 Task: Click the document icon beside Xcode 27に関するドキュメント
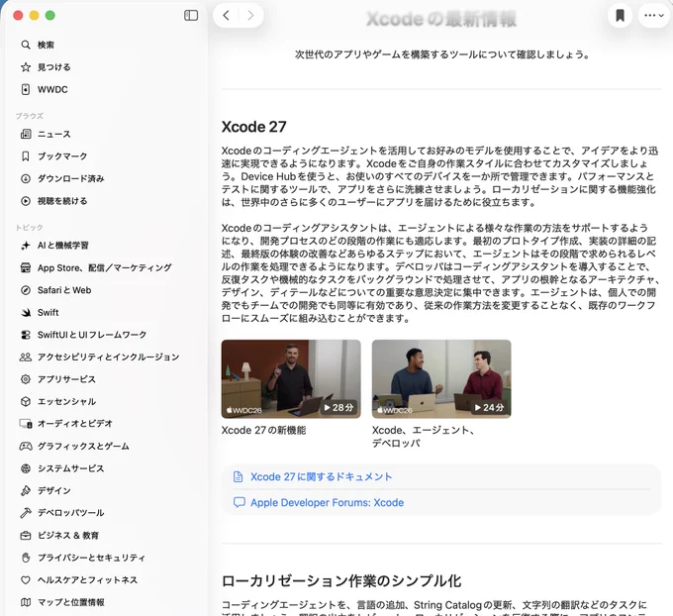pos(238,476)
